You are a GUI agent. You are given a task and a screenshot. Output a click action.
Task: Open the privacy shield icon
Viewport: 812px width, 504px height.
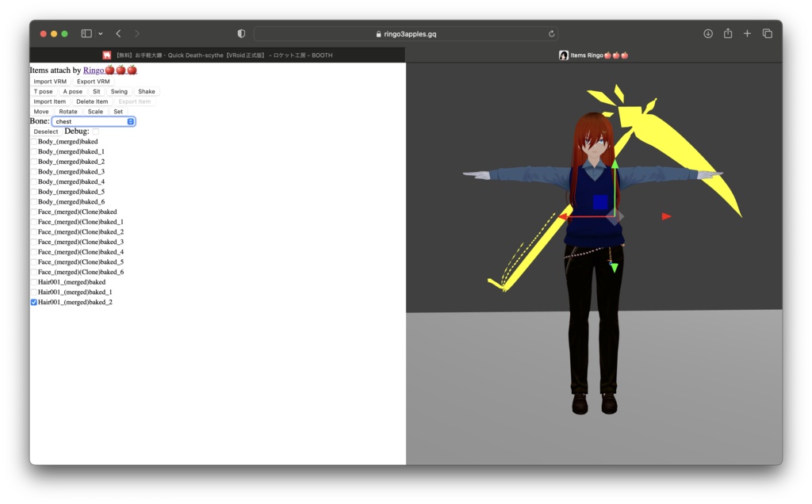pos(241,33)
